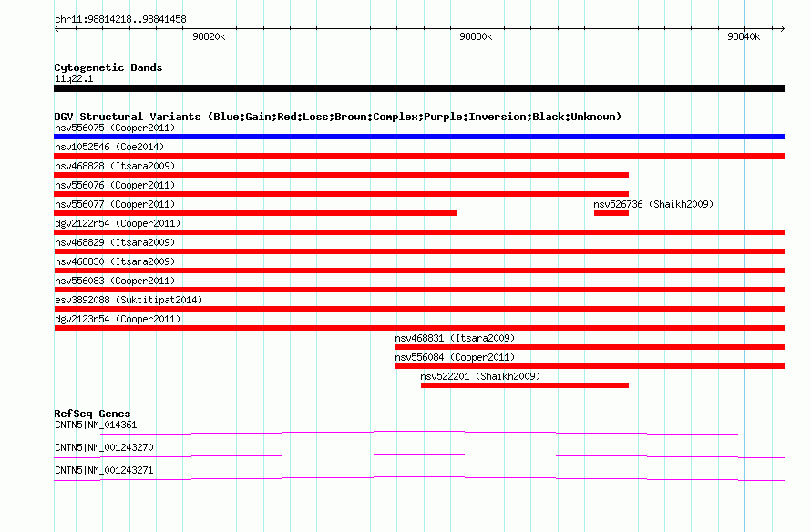Click the CNTN5|NM_001243270 transcript label
811x532 pixels.
tap(104, 447)
